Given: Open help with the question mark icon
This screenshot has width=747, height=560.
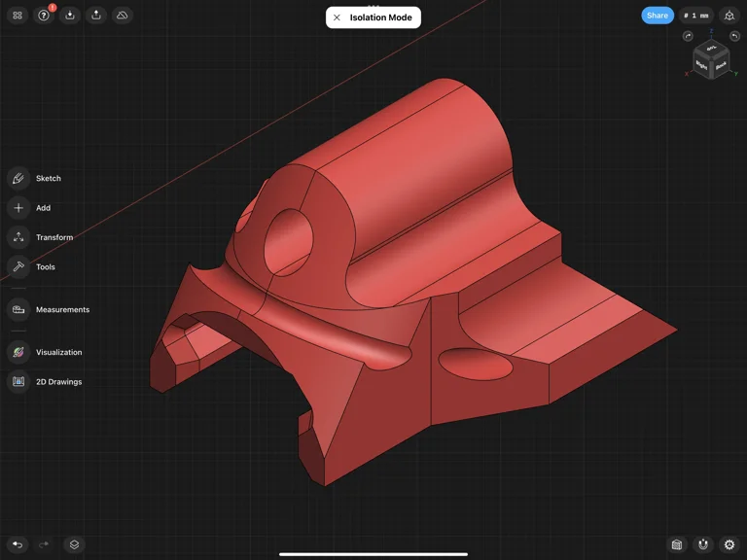Looking at the screenshot, I should pos(44,16).
